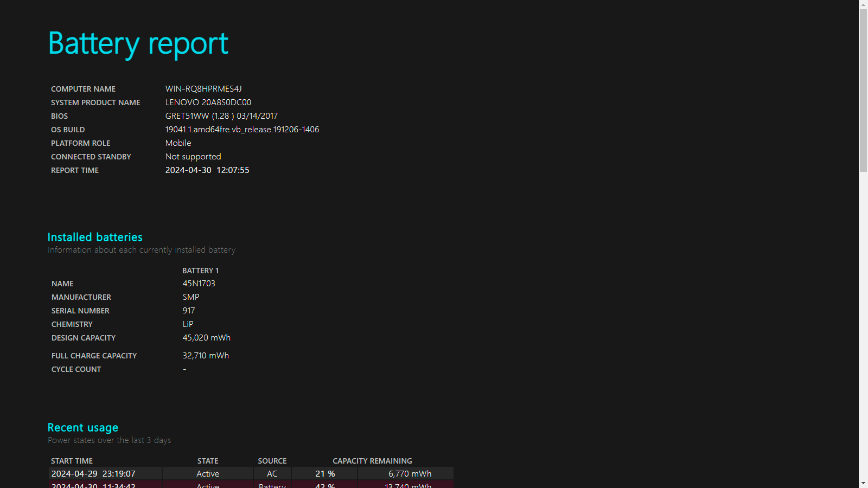Image resolution: width=868 pixels, height=488 pixels.
Task: Click the SYSTEM PRODUCT NAME label
Action: pyautogui.click(x=95, y=102)
